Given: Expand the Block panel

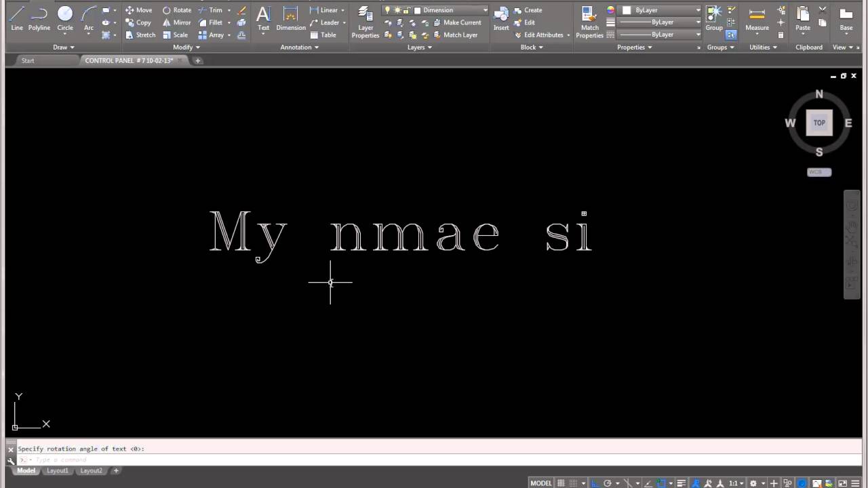Looking at the screenshot, I should coord(532,47).
